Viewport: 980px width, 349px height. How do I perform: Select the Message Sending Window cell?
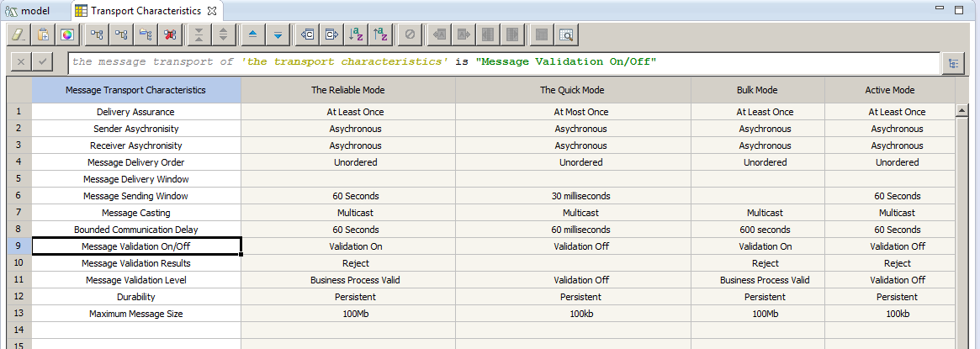pyautogui.click(x=135, y=196)
